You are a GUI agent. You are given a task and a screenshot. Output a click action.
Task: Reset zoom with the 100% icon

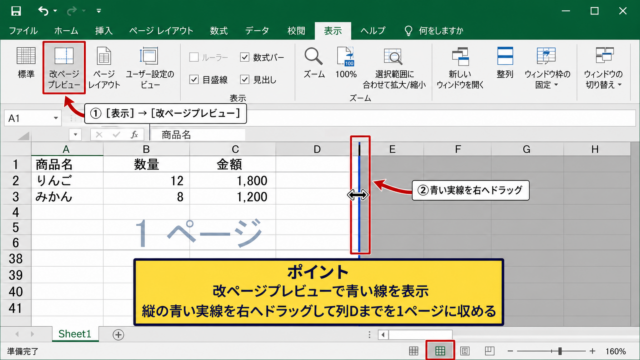pyautogui.click(x=346, y=62)
